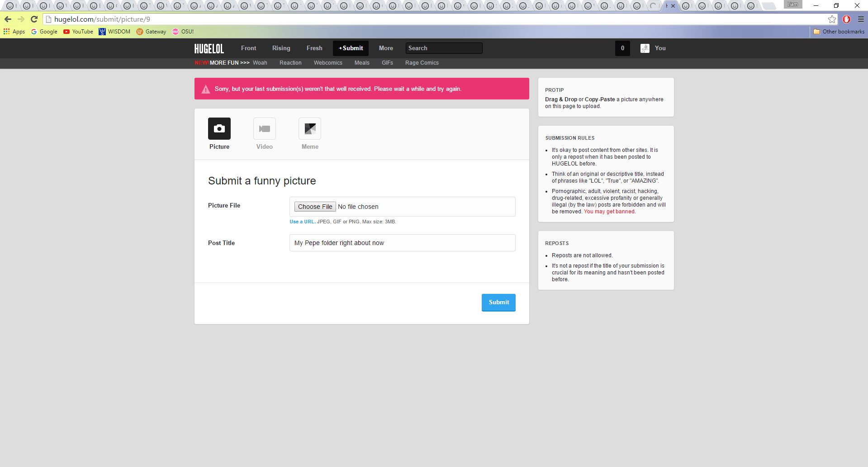Screen dimensions: 868x467
Task: Click the Use a URL link
Action: pyautogui.click(x=302, y=222)
